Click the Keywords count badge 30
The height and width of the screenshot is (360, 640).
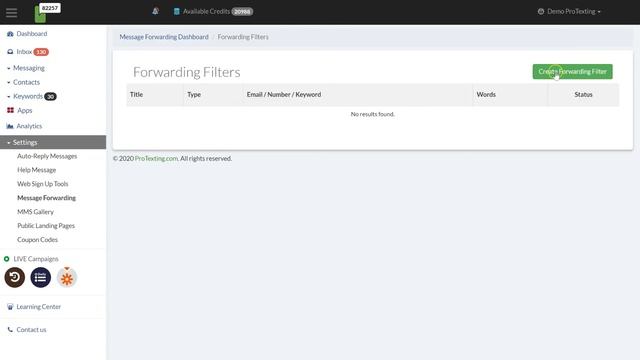(x=50, y=96)
